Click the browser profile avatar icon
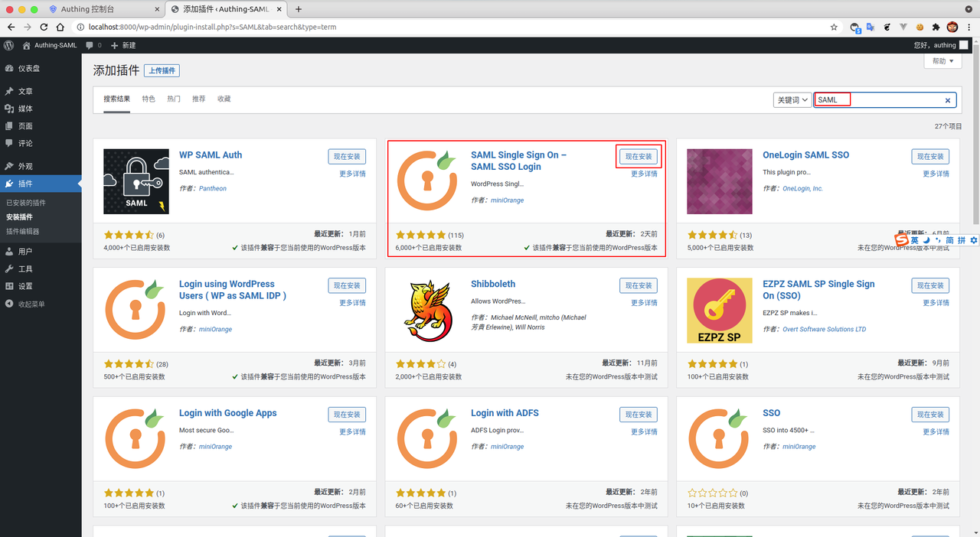Viewport: 980px width, 537px height. (952, 27)
